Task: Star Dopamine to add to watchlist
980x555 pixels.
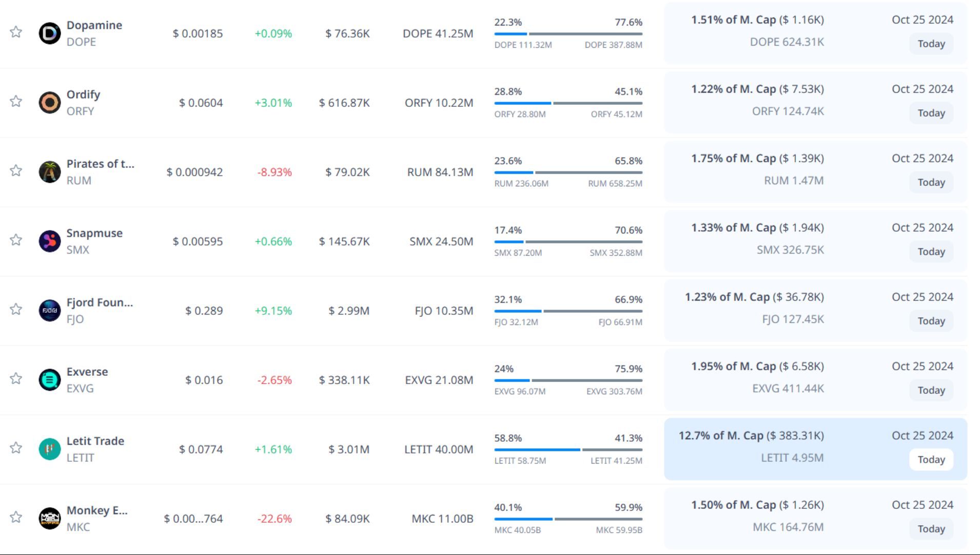Action: coord(16,32)
